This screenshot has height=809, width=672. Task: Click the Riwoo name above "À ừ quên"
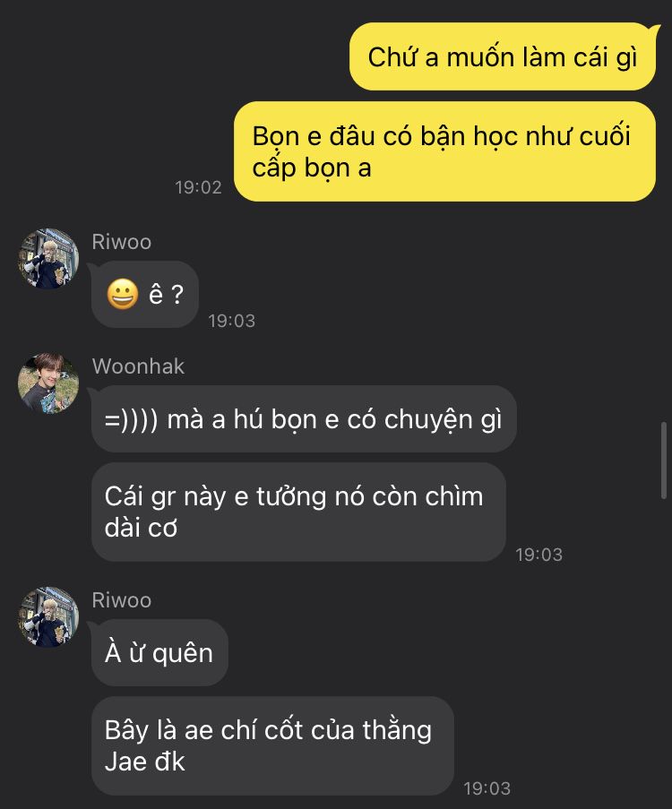coord(122,600)
